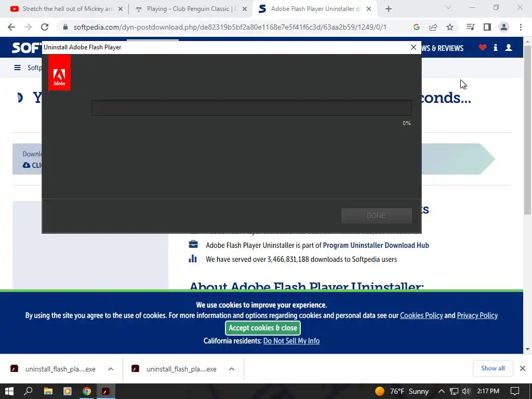Screen dimensions: 532x399
Task: Open taskbar search
Action: 29,391
